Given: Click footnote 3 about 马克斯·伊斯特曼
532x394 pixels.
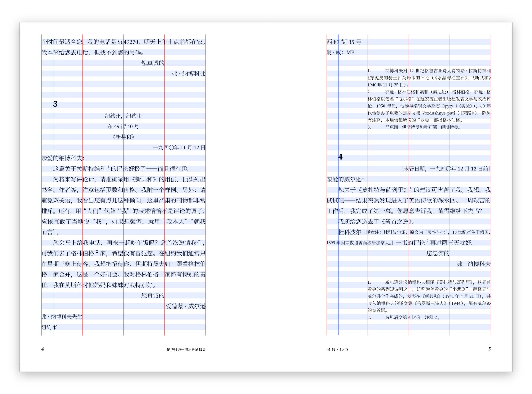Looking at the screenshot, I should (x=414, y=127).
